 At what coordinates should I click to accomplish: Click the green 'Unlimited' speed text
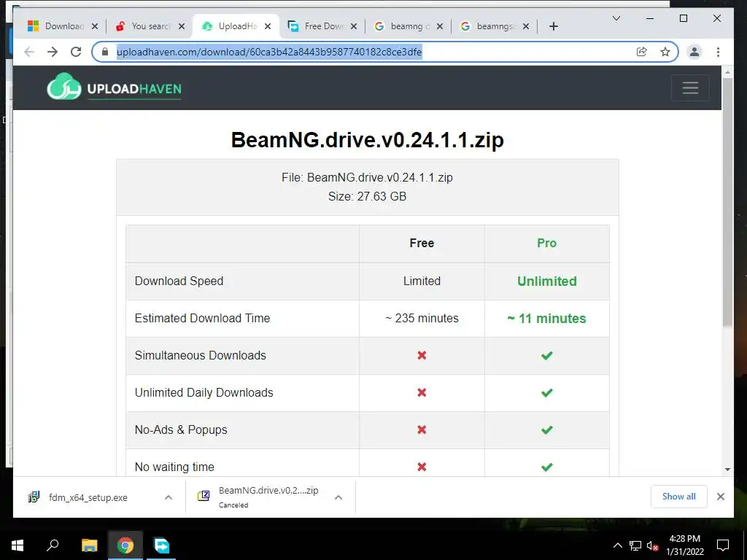point(547,281)
